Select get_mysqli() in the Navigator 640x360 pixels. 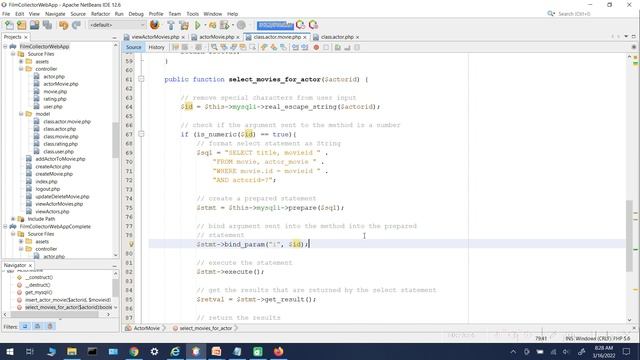(x=38, y=292)
